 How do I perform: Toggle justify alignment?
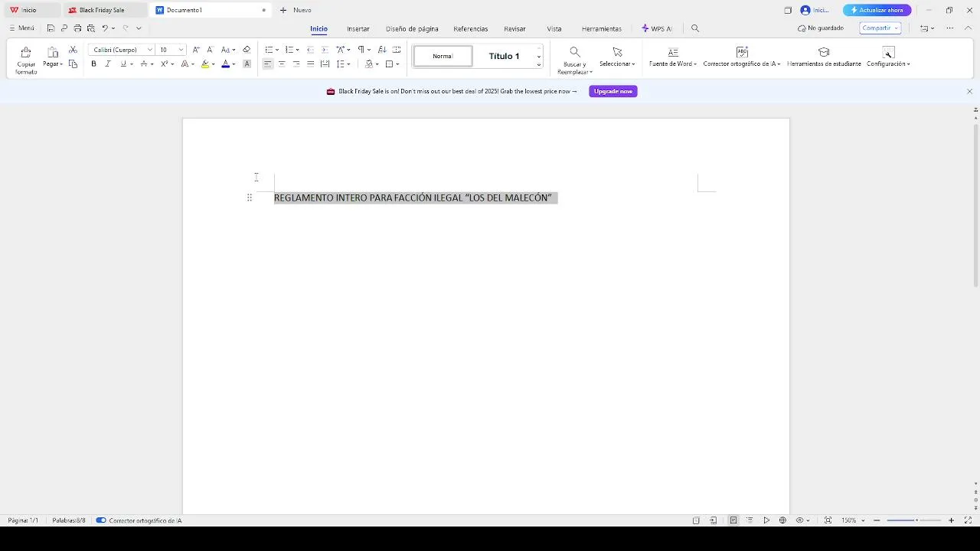pyautogui.click(x=310, y=64)
